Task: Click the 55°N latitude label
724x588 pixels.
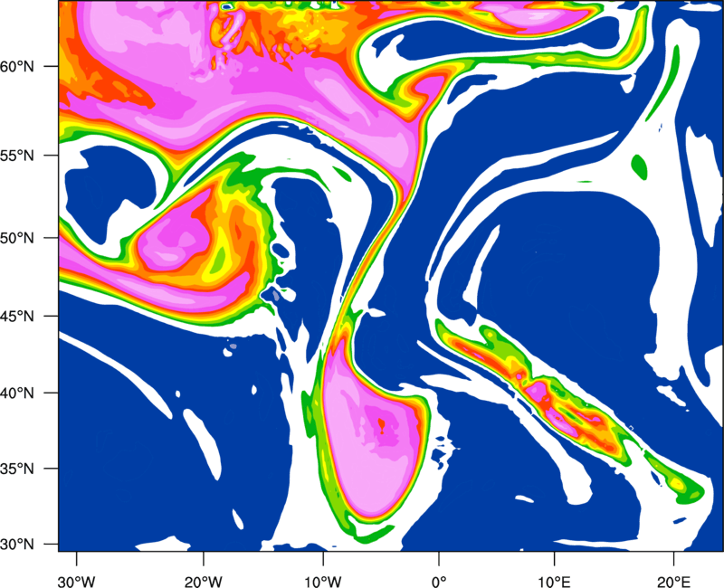Action: [17, 156]
